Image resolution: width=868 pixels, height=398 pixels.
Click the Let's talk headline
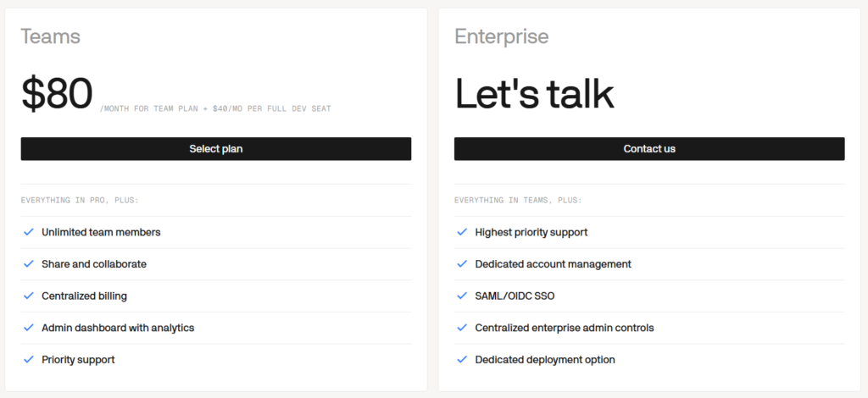[x=534, y=93]
